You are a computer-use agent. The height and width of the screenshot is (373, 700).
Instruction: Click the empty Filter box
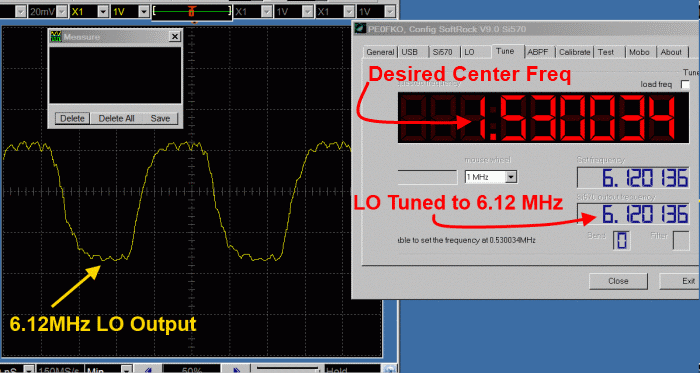pos(681,240)
